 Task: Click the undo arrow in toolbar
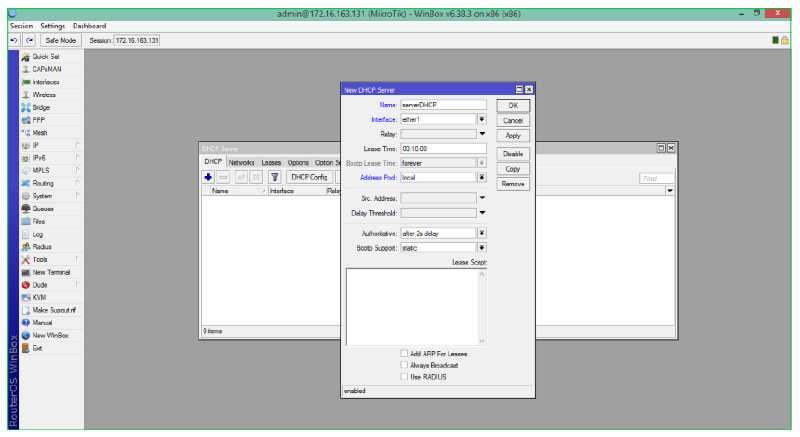tap(14, 40)
